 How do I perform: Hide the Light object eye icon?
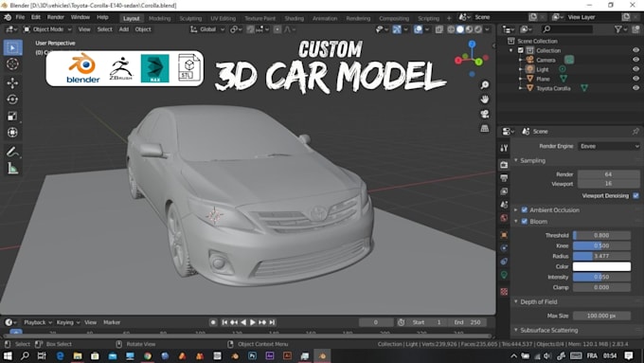(x=635, y=69)
